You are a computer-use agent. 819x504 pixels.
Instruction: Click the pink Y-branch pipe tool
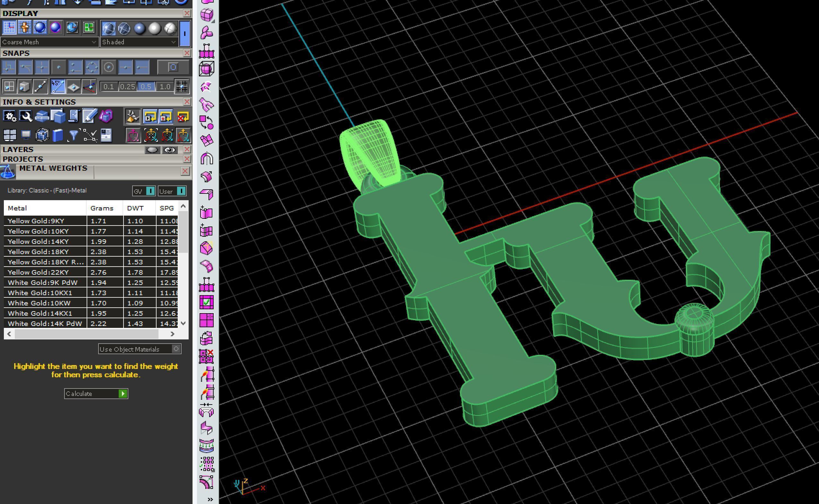point(207,105)
